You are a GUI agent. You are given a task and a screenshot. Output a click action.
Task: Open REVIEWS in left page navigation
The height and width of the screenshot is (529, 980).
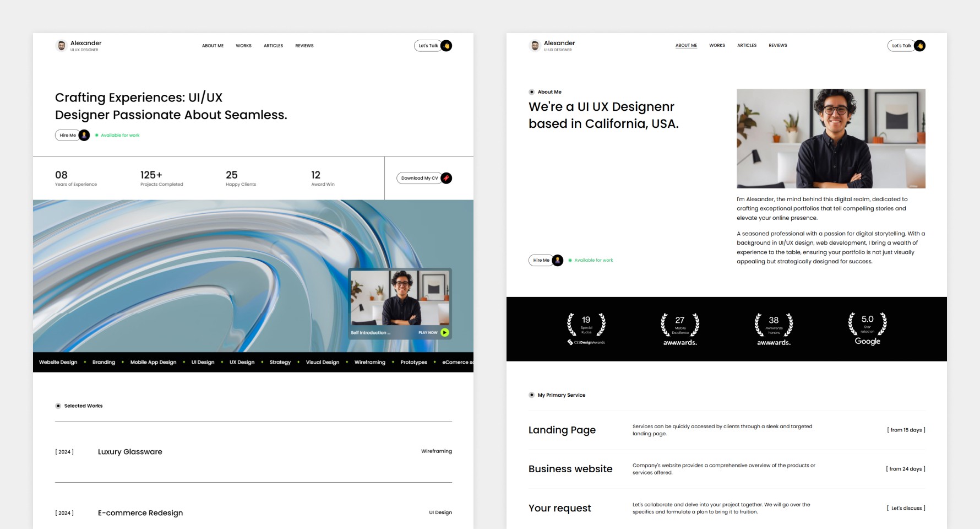coord(304,46)
